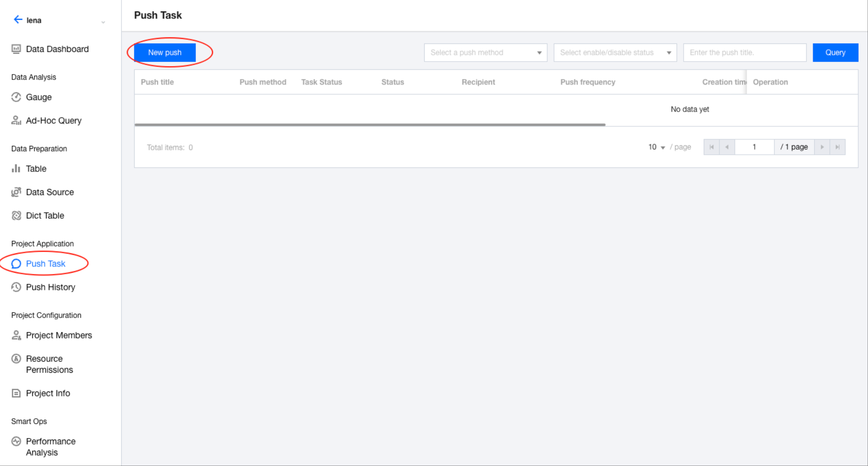Open the enable/disable status dropdown
The image size is (868, 466).
coord(615,53)
